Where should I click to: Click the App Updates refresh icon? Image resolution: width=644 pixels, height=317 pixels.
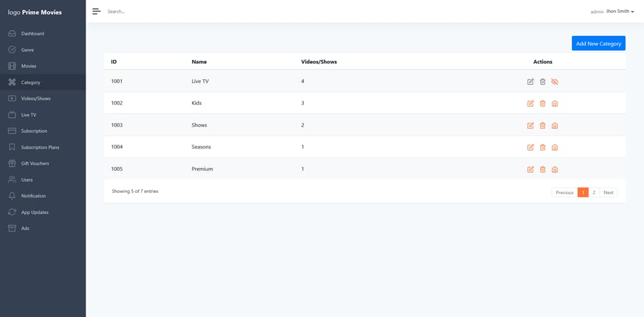(12, 212)
